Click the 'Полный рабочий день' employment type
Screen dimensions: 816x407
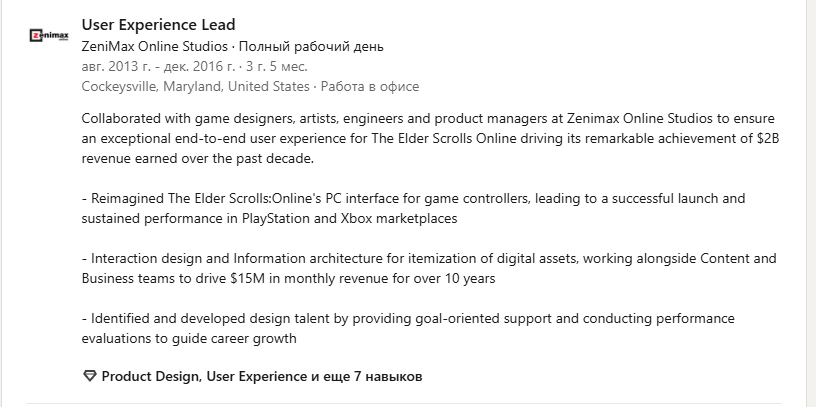pyautogui.click(x=311, y=46)
